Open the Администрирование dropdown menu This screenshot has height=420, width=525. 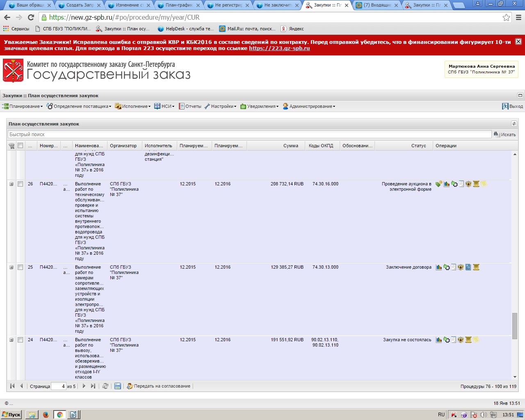309,106
